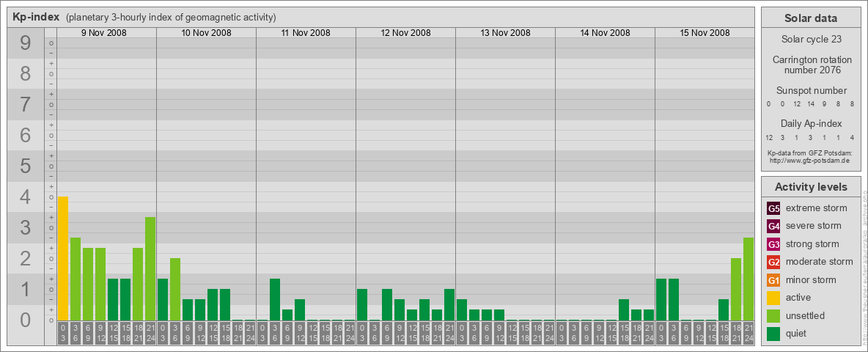
Task: Click the '12 Nov 2008' date header
Action: pyautogui.click(x=405, y=33)
